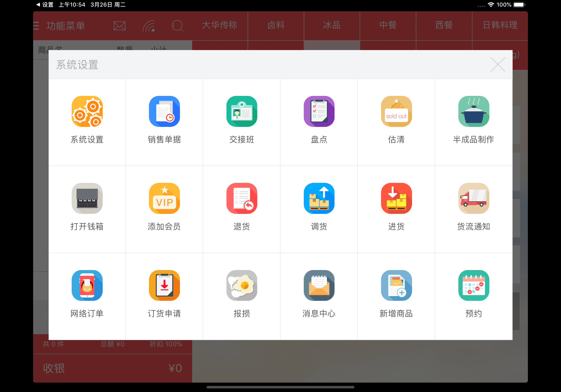Open 半成品制作 cooking pot icon

pos(474,111)
